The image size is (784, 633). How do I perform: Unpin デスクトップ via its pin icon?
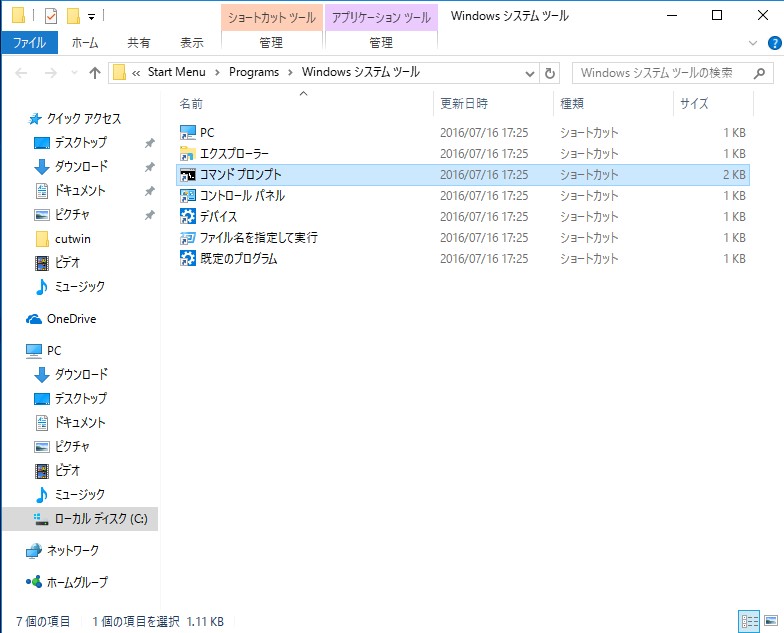149,143
